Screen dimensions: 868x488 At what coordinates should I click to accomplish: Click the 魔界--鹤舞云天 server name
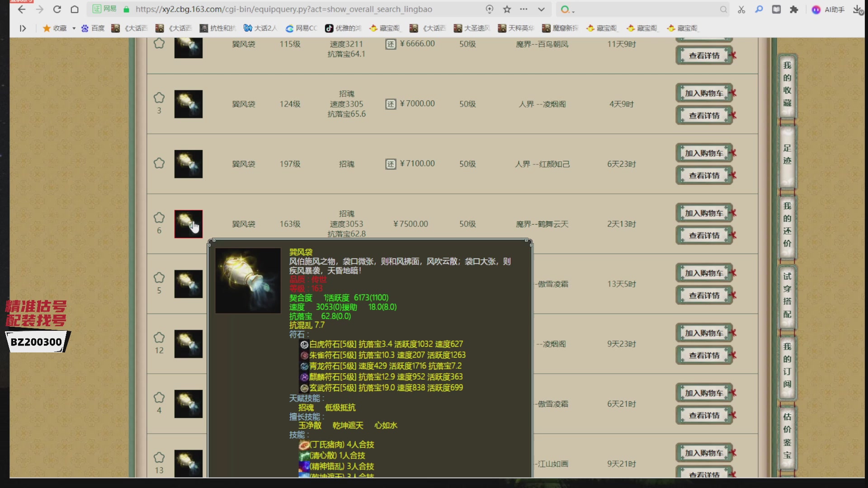tap(542, 224)
